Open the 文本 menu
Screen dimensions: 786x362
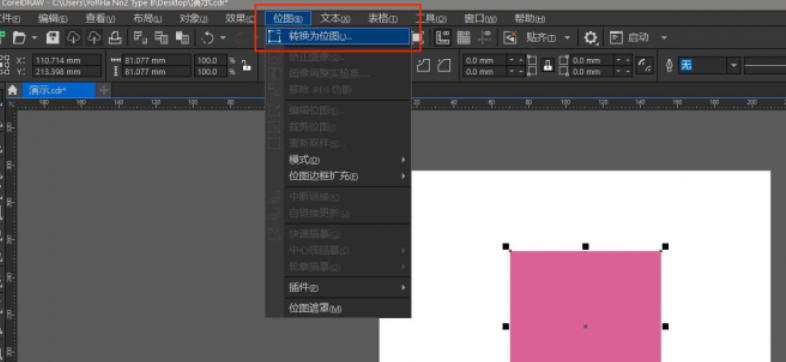point(335,19)
